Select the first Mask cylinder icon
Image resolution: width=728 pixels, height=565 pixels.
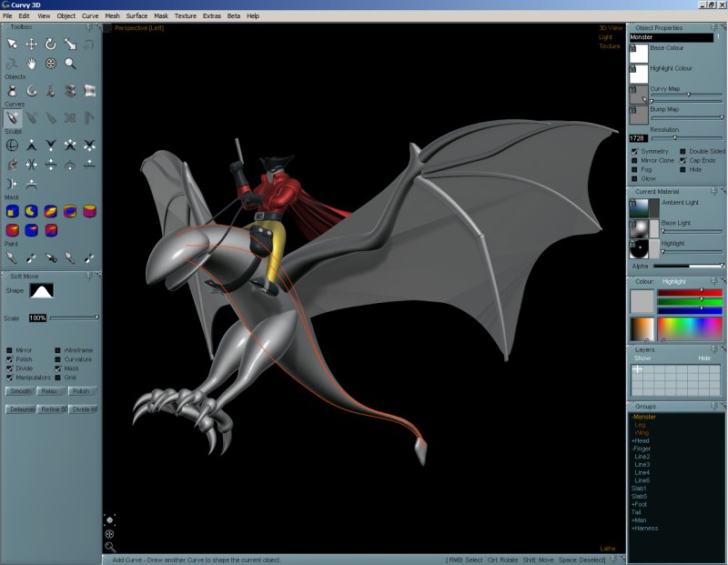pos(12,210)
